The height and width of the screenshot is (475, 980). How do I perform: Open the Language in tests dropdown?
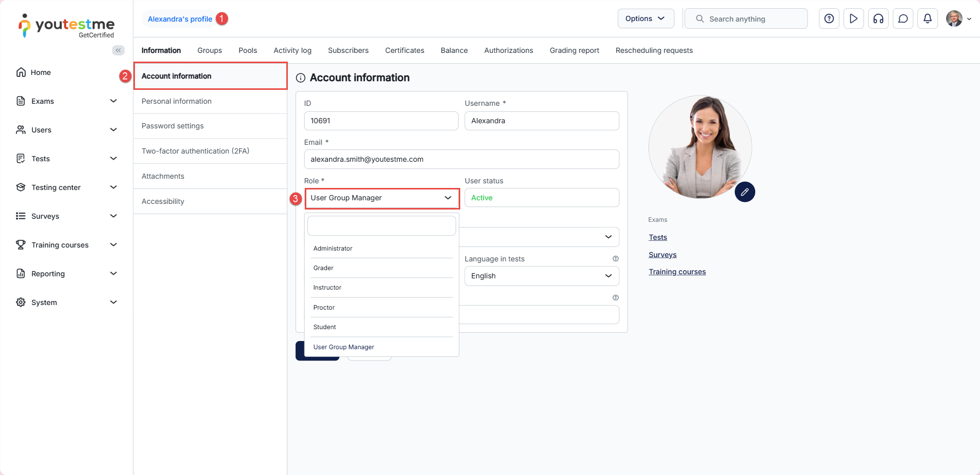[x=541, y=276]
